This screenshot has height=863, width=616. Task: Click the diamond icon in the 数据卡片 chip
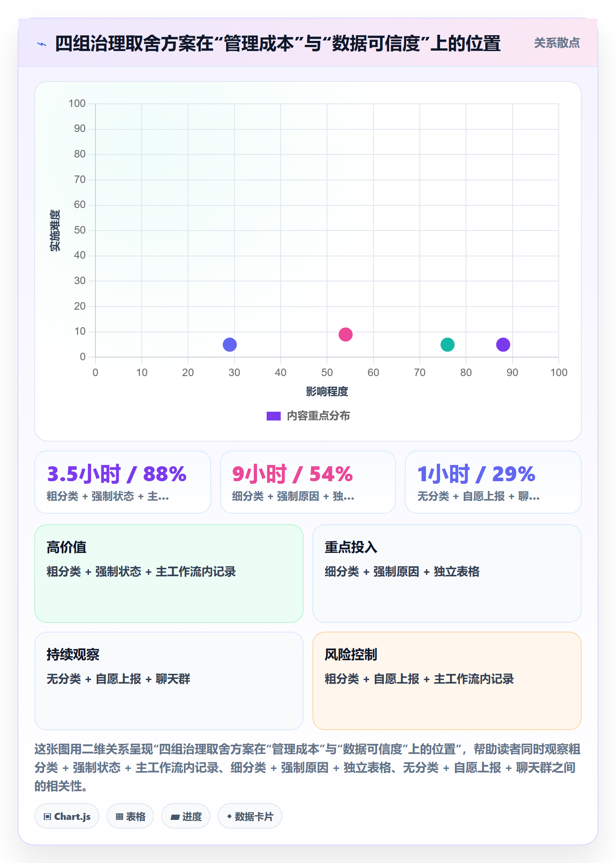[x=229, y=816]
